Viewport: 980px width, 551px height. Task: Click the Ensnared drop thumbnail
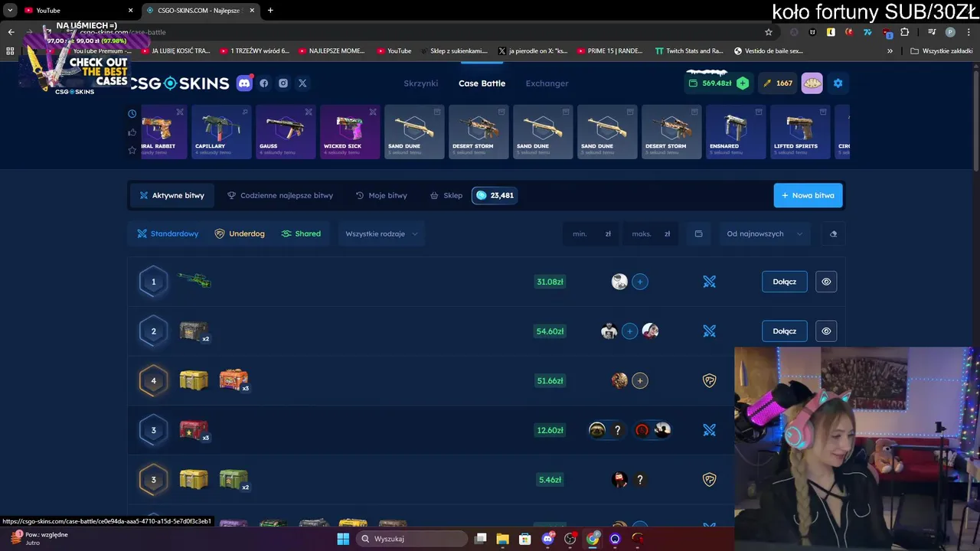(736, 132)
